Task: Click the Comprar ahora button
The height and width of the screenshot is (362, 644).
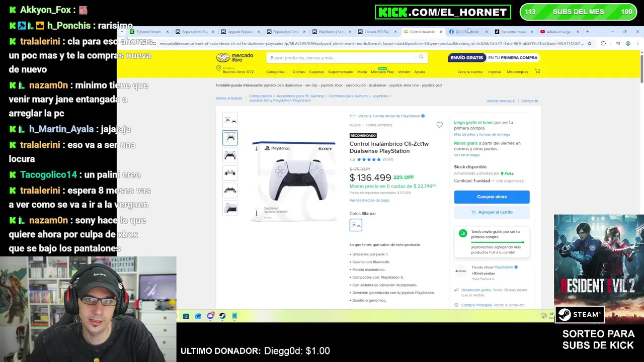Action: pos(492,197)
